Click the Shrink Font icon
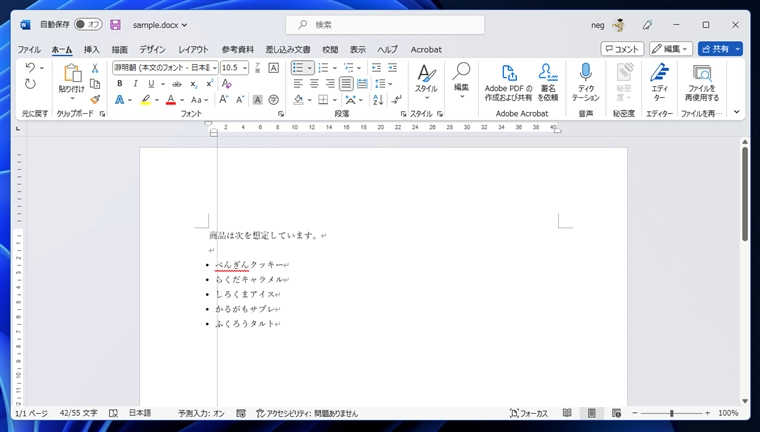The height and width of the screenshot is (432, 760). point(240,100)
